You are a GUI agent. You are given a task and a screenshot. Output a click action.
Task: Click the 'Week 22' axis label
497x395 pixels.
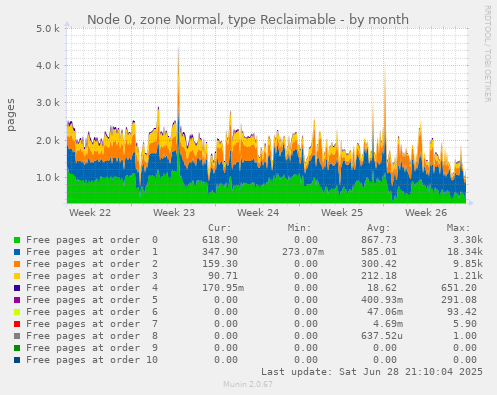(90, 213)
